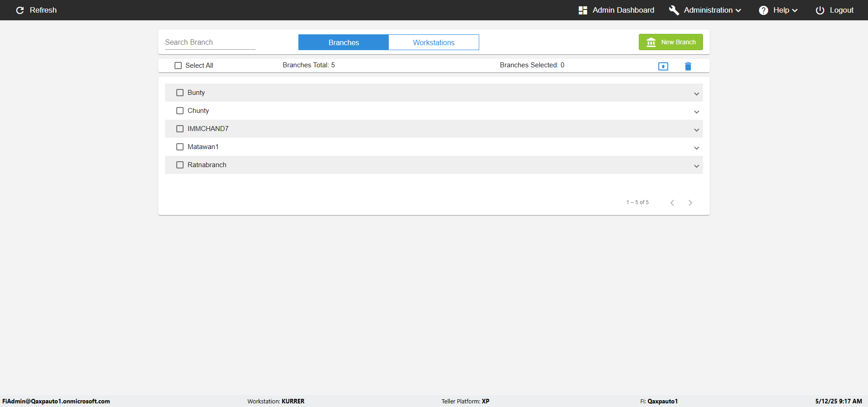Click the Administration wrench icon

pos(674,10)
